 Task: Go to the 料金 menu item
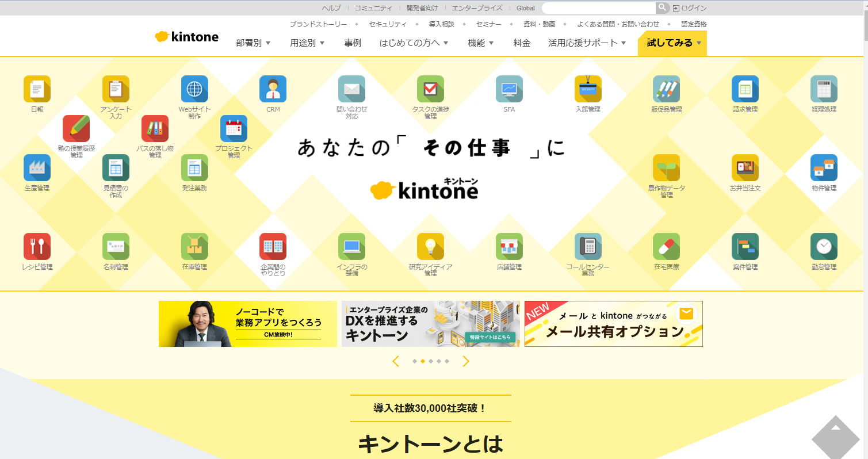522,43
